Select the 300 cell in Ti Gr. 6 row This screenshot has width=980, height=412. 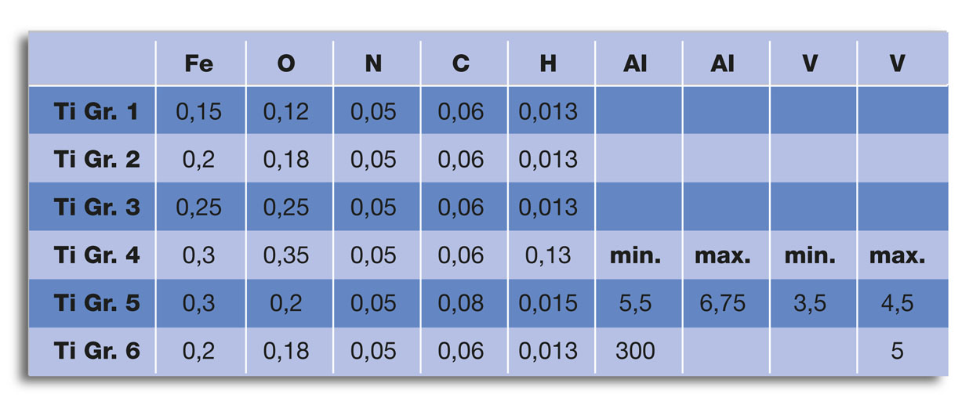coord(635,350)
